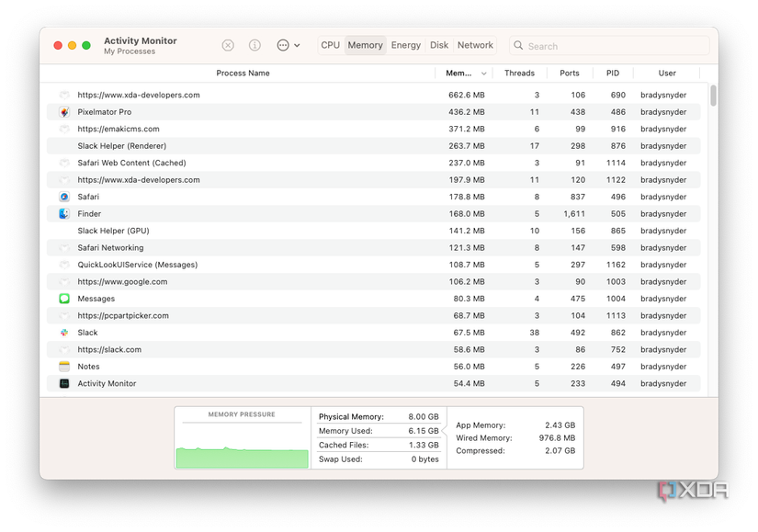Viewport: 758px width, 532px height.
Task: Toggle Memory column sort arrow
Action: pos(483,74)
